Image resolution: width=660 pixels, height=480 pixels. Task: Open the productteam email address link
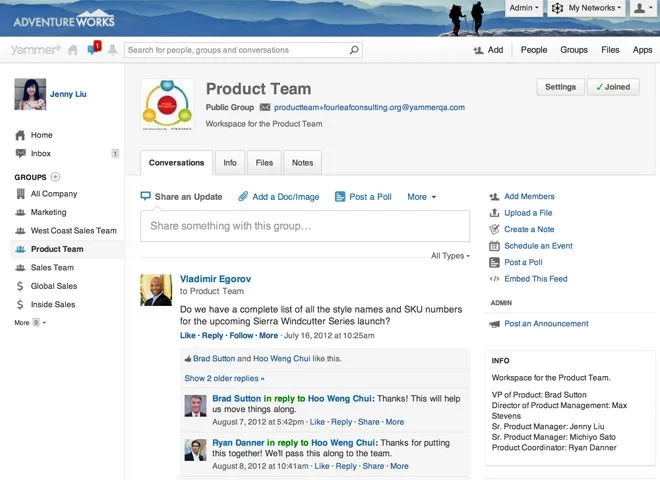(x=369, y=107)
